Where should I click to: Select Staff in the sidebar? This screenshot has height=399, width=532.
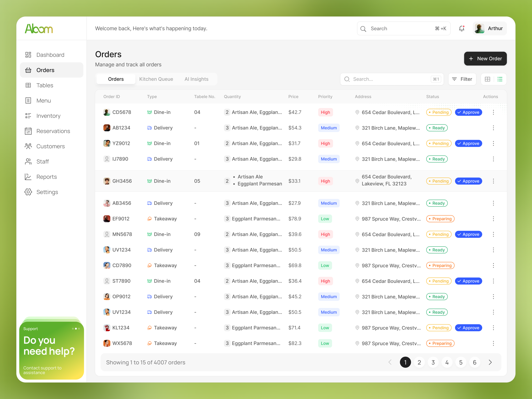click(43, 161)
